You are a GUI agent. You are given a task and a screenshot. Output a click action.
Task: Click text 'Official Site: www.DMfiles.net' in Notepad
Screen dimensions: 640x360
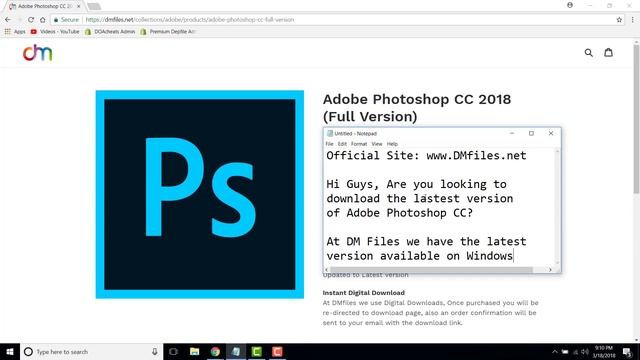426,156
